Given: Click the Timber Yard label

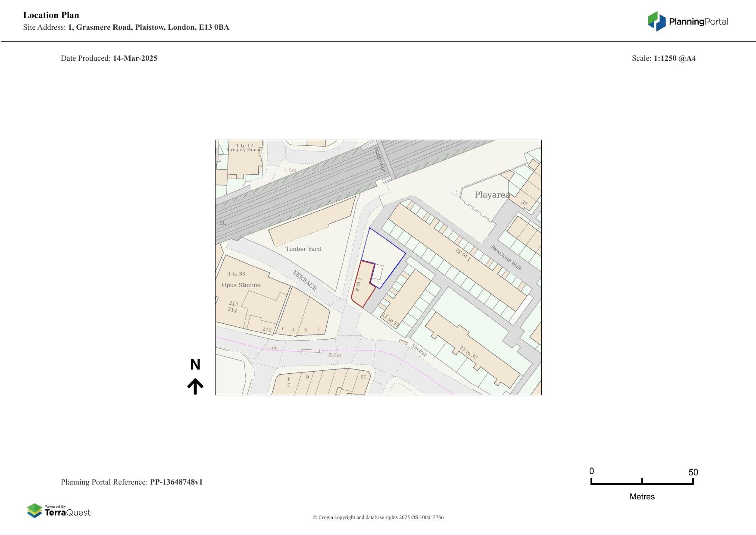Looking at the screenshot, I should 303,249.
